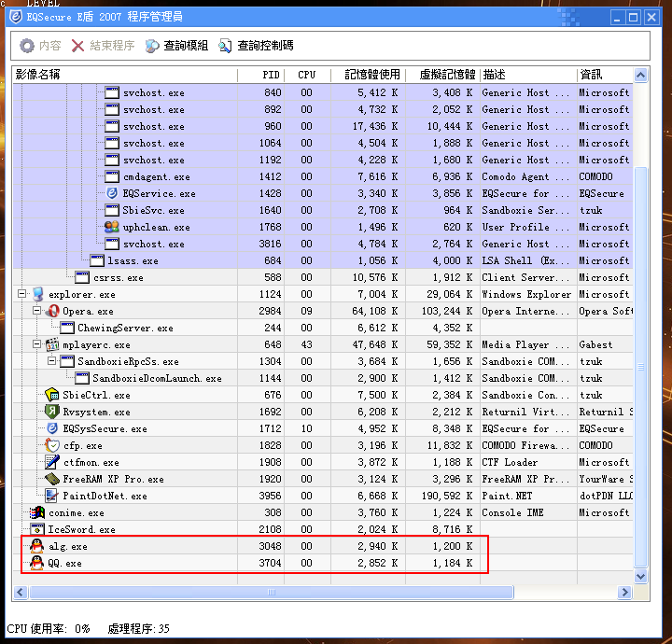Click the vertical scrollbar up arrow
The image size is (672, 644).
coord(640,76)
